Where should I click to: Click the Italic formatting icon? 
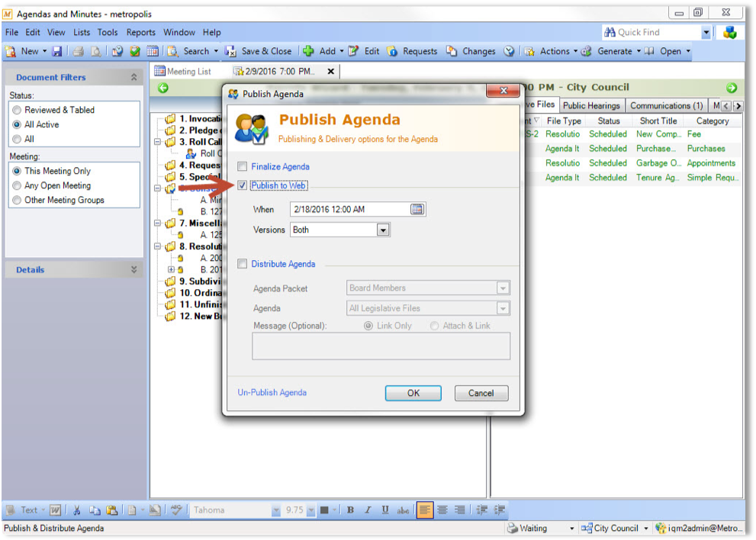pos(368,510)
